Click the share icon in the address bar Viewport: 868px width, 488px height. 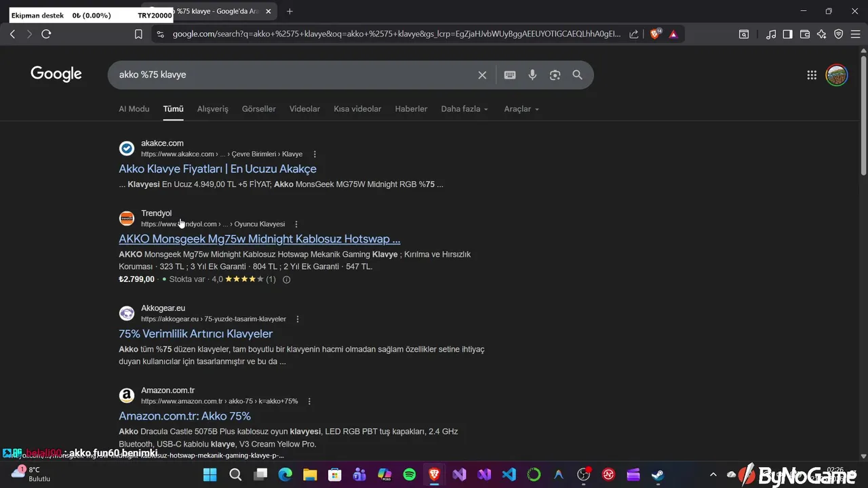(x=633, y=34)
